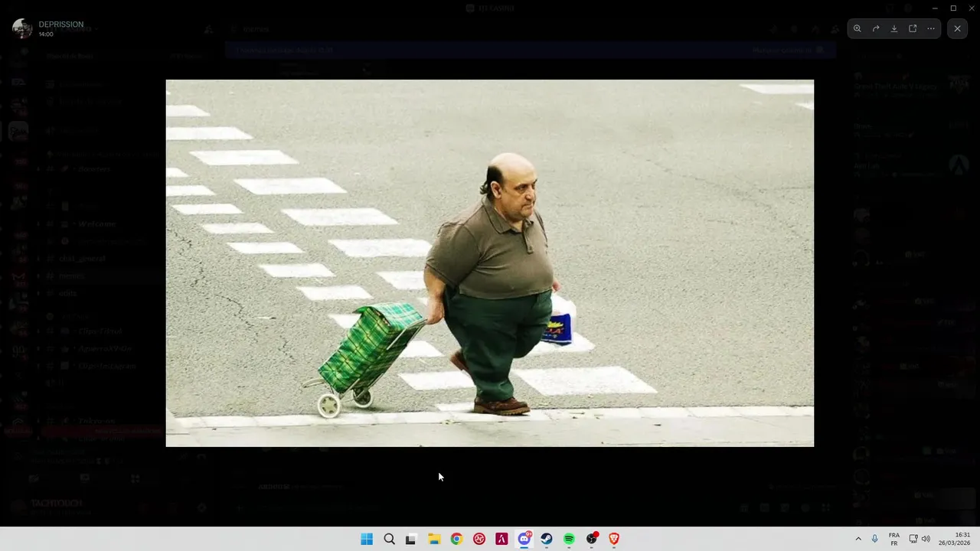Open OBS Studio from the taskbar
980x551 pixels.
click(x=592, y=539)
